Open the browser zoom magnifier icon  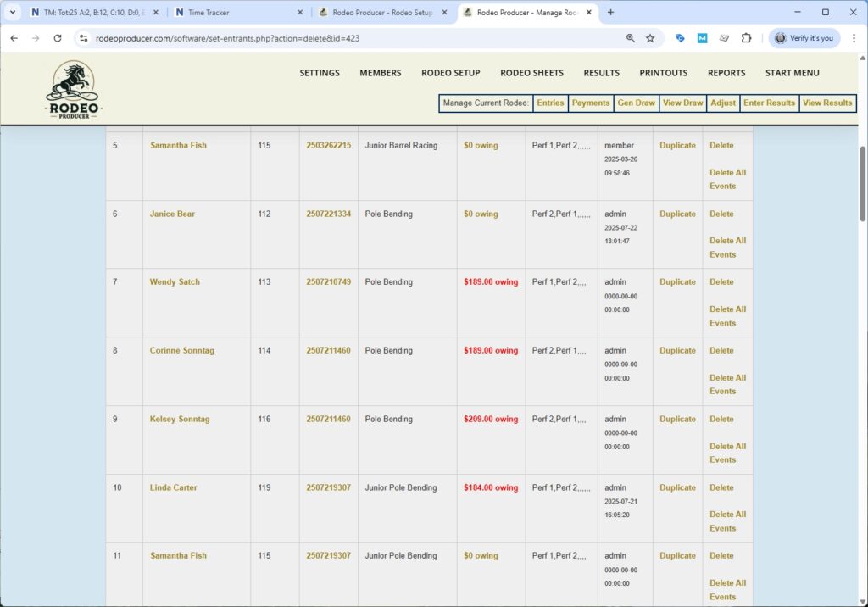point(630,38)
